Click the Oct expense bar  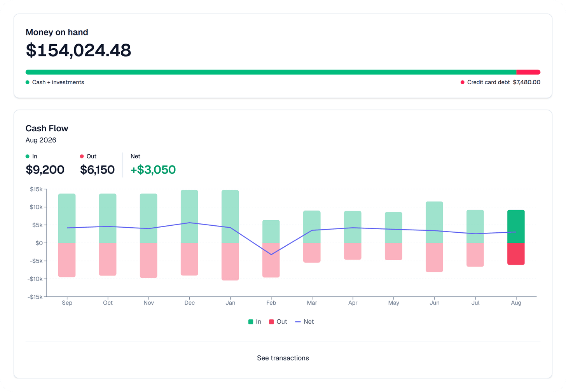point(108,260)
